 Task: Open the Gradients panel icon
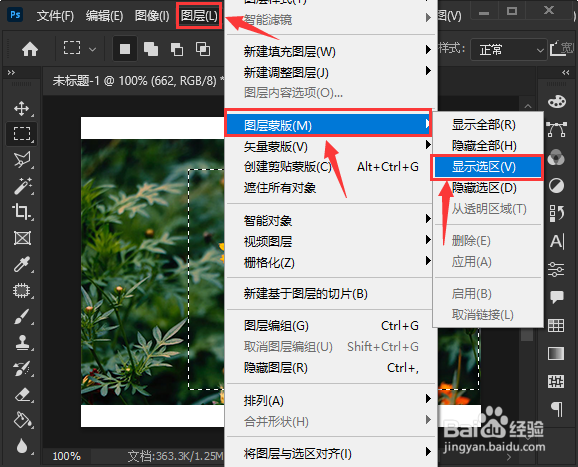click(556, 353)
